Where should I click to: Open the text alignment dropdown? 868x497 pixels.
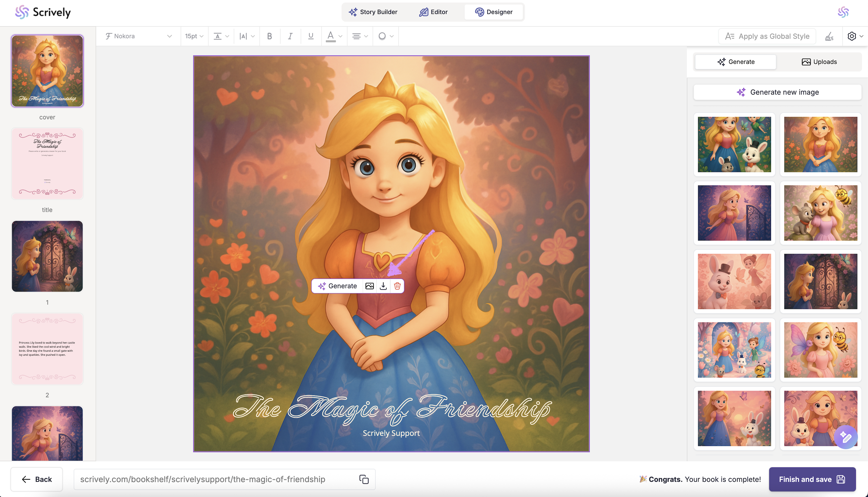click(359, 36)
